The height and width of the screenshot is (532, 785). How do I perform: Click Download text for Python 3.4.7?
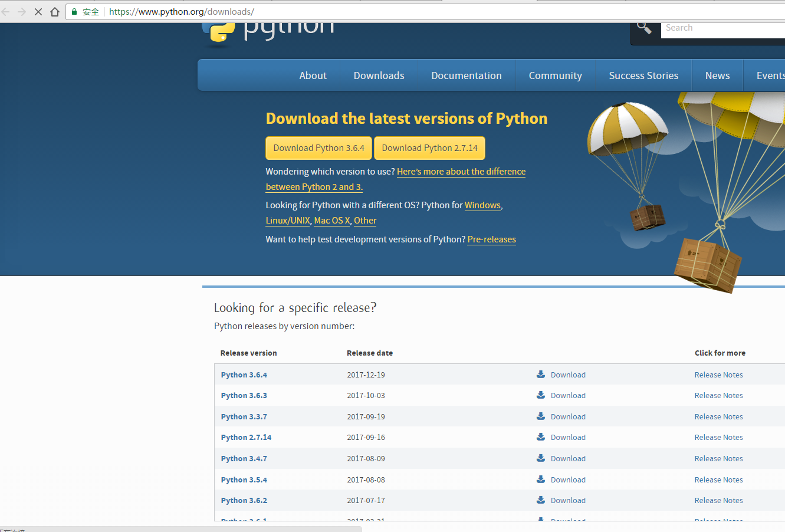568,458
